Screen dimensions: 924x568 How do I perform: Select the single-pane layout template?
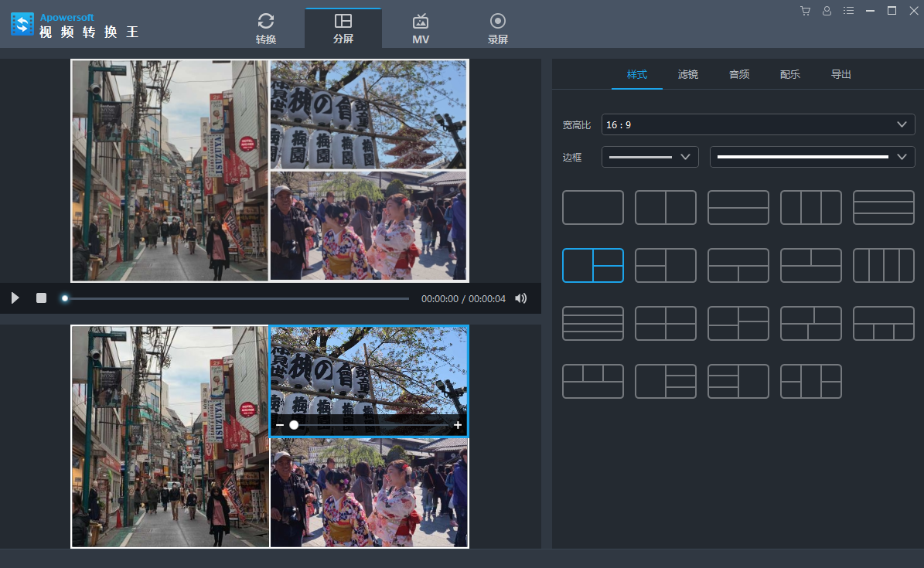[x=592, y=207]
